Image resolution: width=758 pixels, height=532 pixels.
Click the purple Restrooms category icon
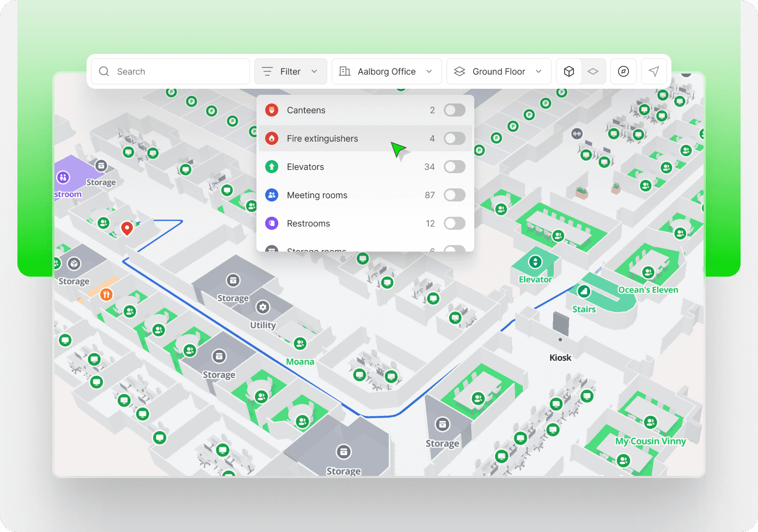pyautogui.click(x=272, y=223)
